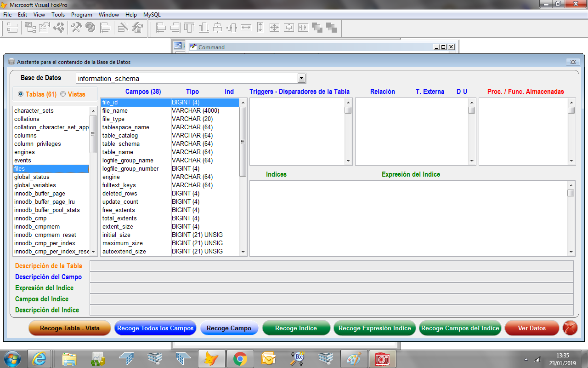Select the global_status table
This screenshot has width=588, height=368.
(51, 177)
